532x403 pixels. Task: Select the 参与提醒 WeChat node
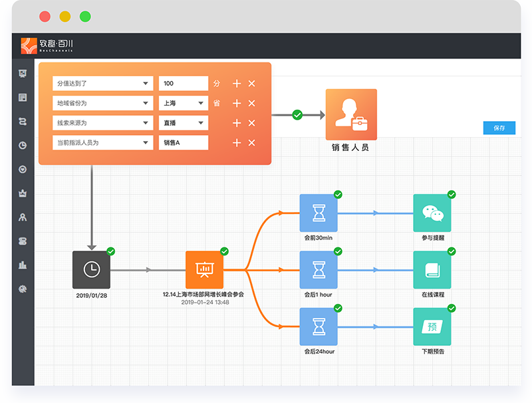coord(432,213)
